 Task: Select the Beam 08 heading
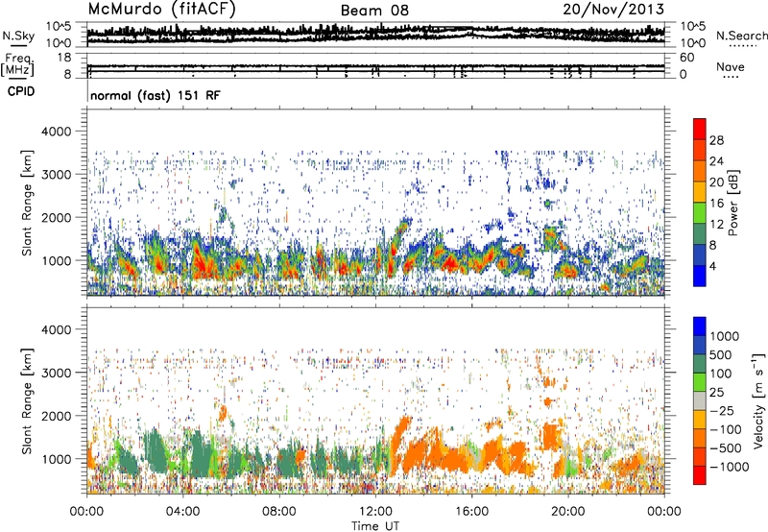pyautogui.click(x=374, y=11)
